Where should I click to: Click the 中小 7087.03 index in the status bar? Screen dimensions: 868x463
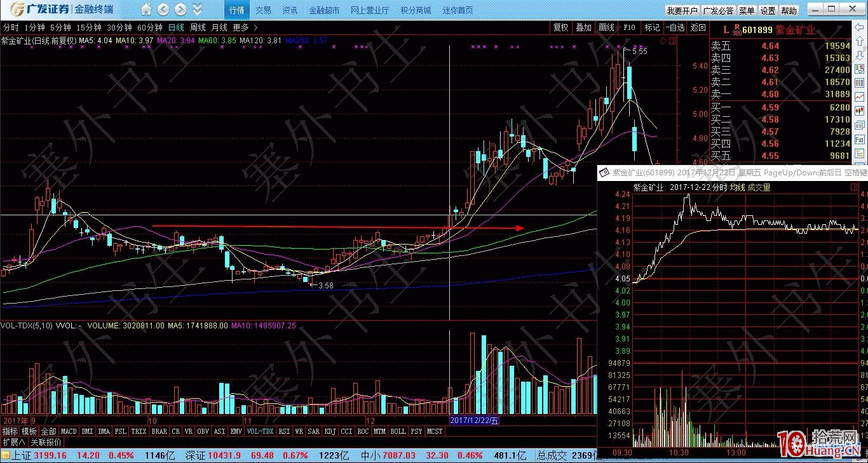tap(388, 455)
